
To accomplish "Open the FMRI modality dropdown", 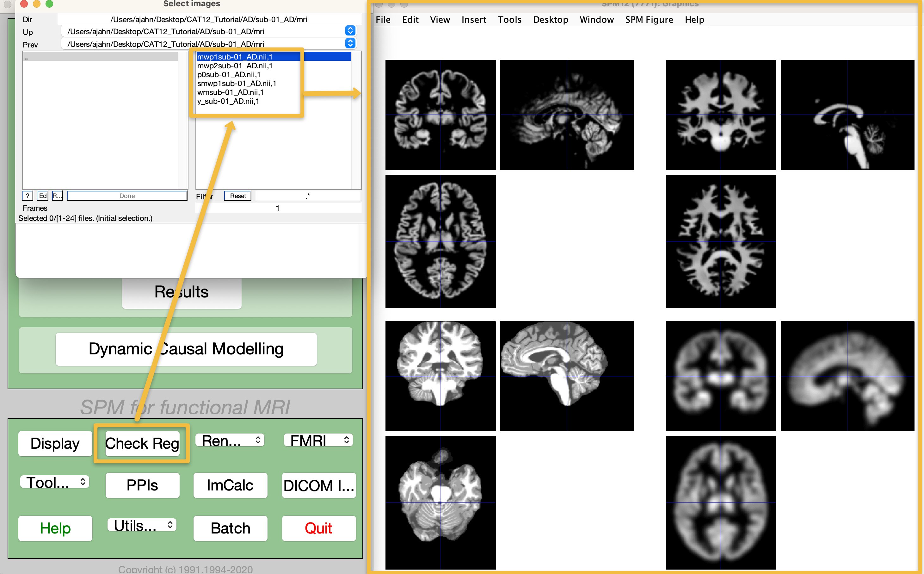I will 318,440.
